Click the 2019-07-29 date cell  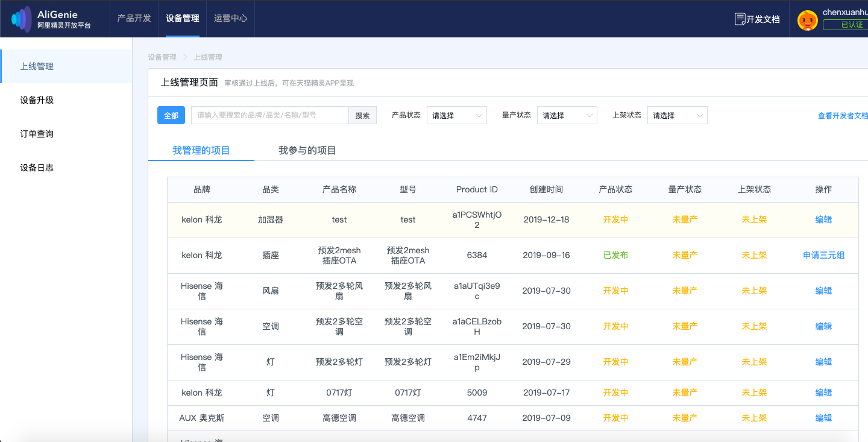546,362
